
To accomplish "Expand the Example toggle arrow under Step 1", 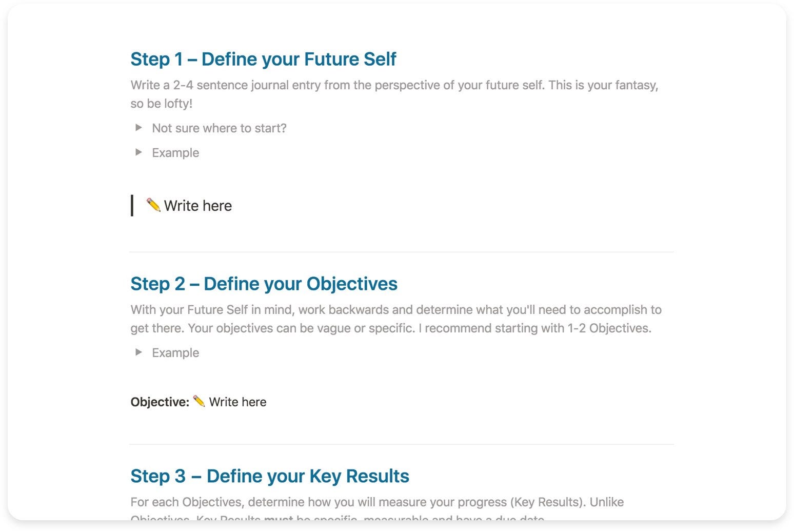I will tap(138, 152).
